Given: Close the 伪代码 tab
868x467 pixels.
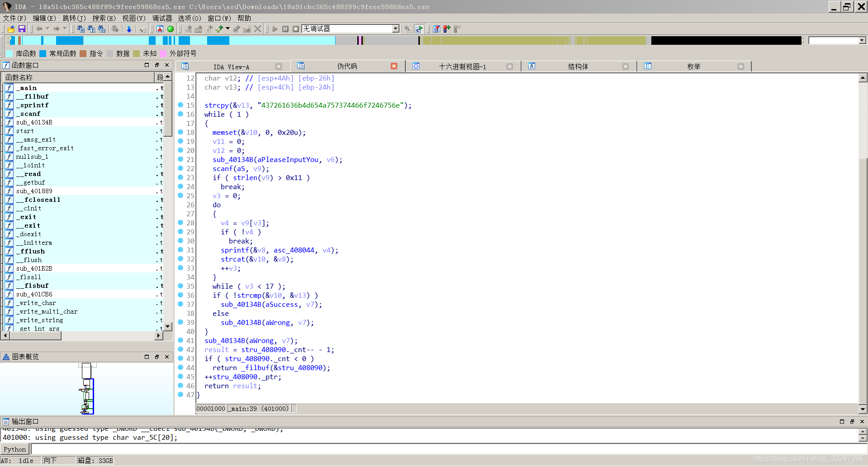Looking at the screenshot, I should point(394,67).
